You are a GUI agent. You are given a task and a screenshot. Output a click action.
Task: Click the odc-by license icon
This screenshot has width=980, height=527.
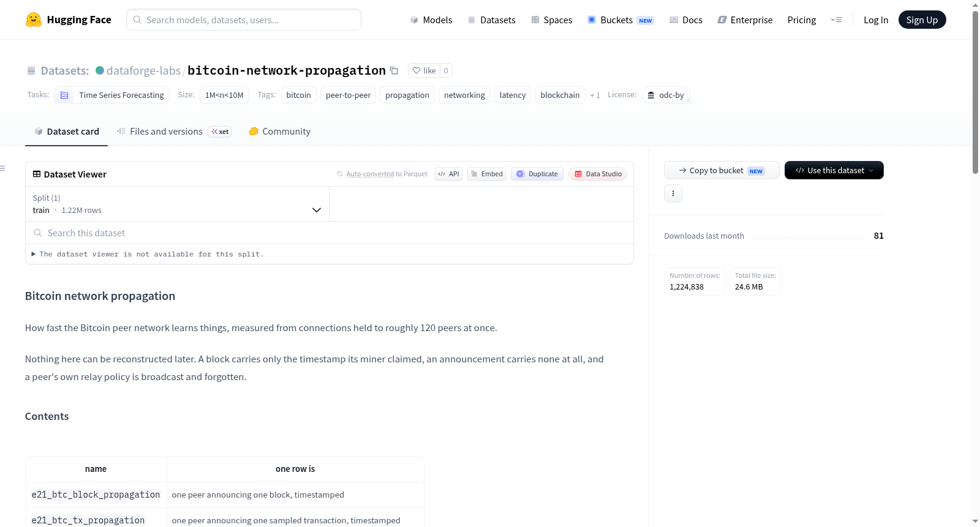650,95
